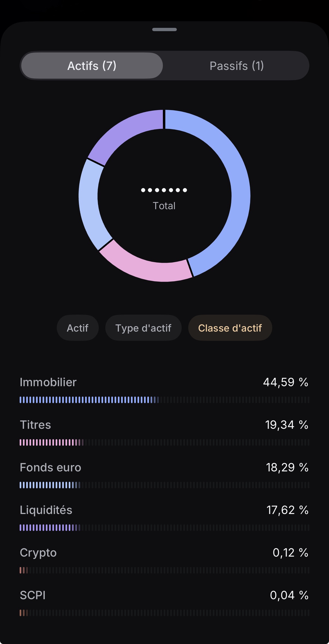Tap the pink Titres donut segment

pos(145,269)
